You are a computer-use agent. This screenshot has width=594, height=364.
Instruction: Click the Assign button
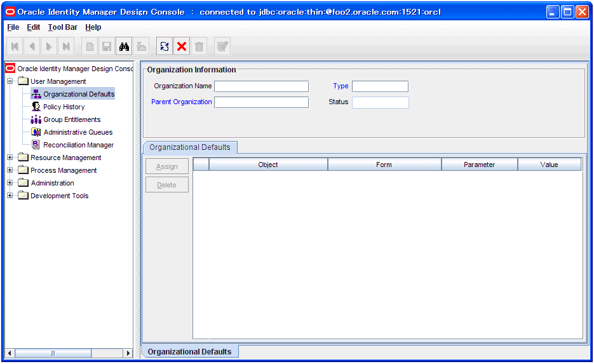167,166
